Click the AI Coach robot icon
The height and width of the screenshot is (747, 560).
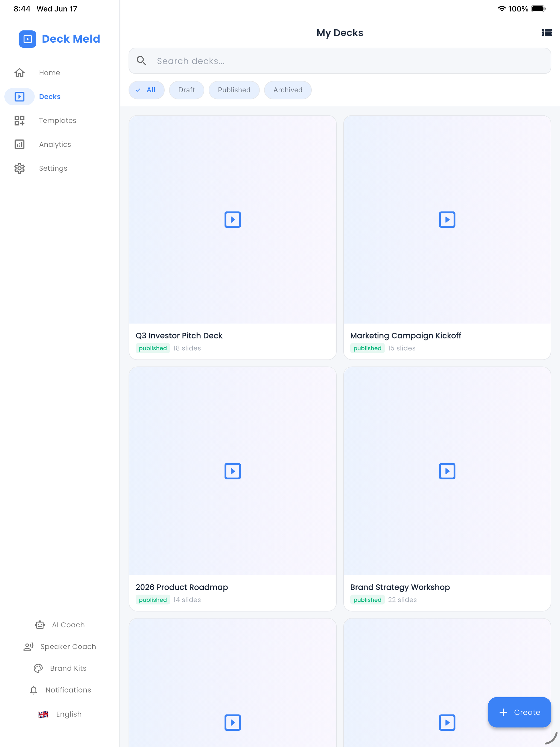click(x=40, y=625)
